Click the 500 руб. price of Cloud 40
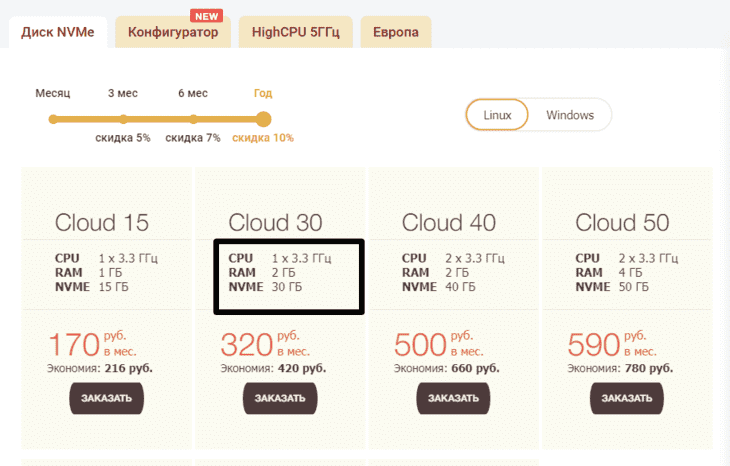This screenshot has width=730, height=466. pos(439,344)
